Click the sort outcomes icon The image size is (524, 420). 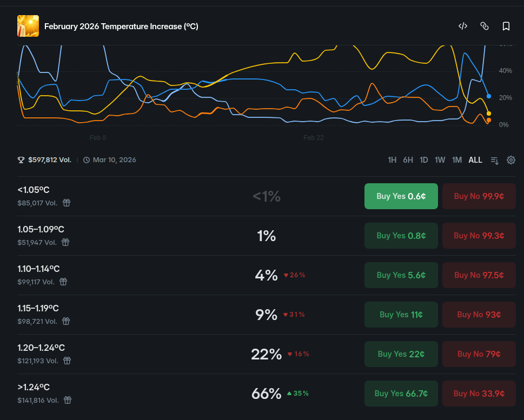[495, 160]
